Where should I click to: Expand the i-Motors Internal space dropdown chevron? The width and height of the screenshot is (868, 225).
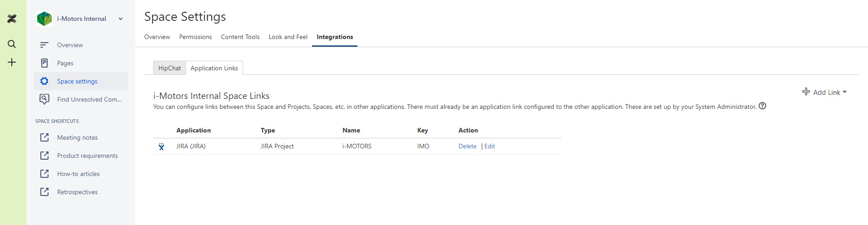(x=121, y=19)
